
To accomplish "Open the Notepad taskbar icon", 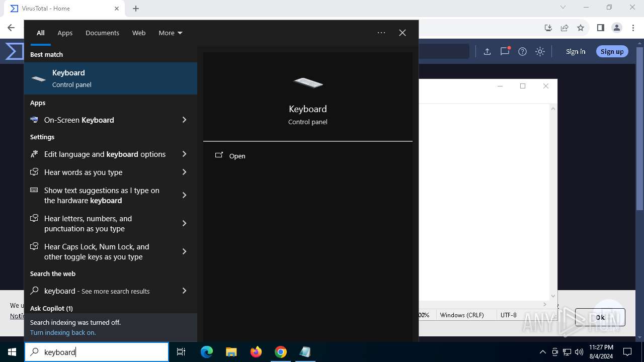I will tap(305, 352).
